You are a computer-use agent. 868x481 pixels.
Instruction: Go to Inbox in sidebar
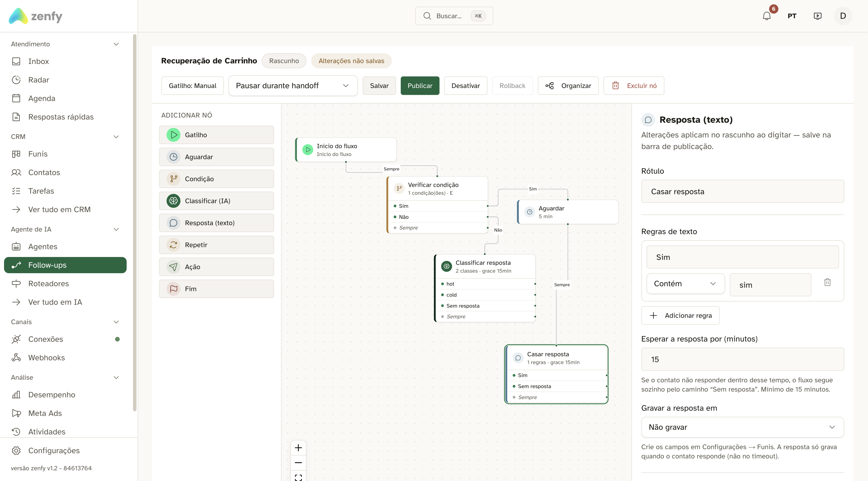[x=65, y=61]
